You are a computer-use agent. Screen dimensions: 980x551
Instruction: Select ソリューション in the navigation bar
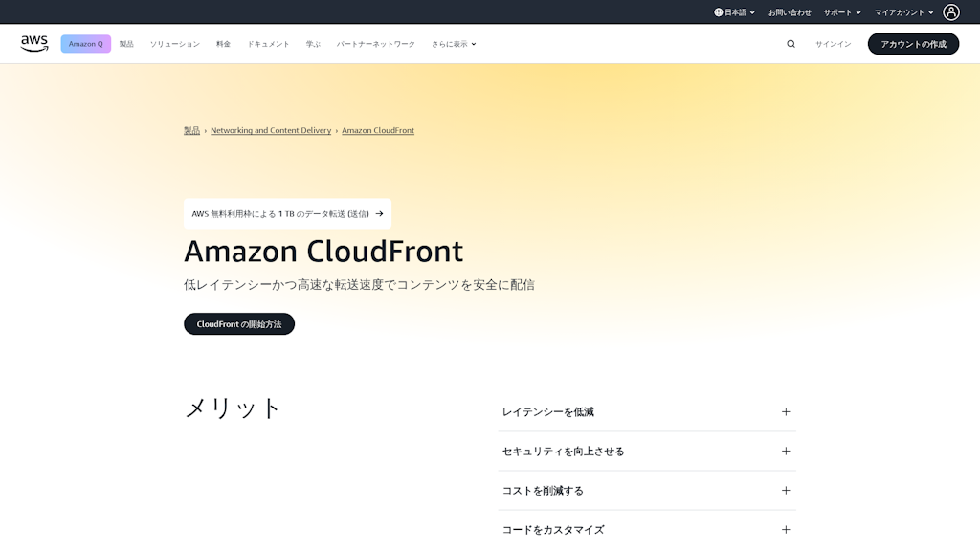pos(175,44)
